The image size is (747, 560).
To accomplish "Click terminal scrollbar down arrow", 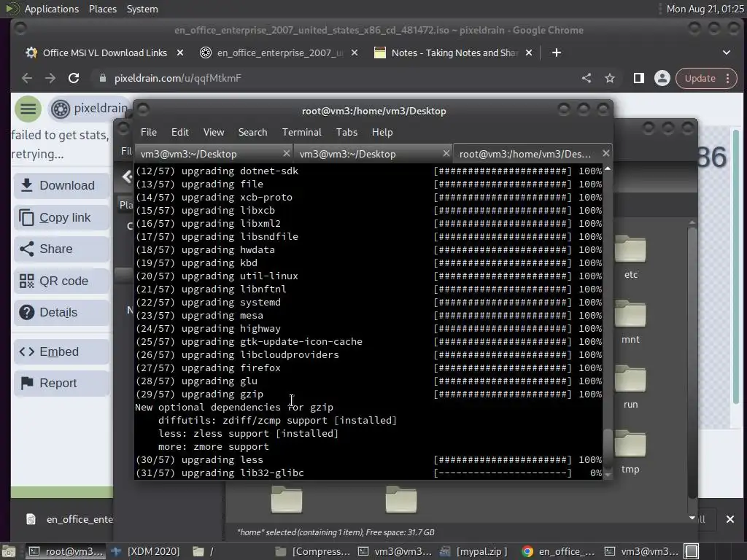I will pos(608,474).
